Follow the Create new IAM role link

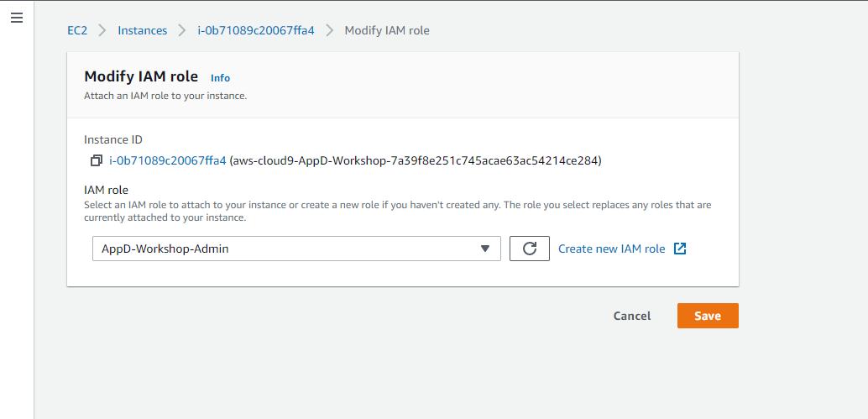point(611,249)
